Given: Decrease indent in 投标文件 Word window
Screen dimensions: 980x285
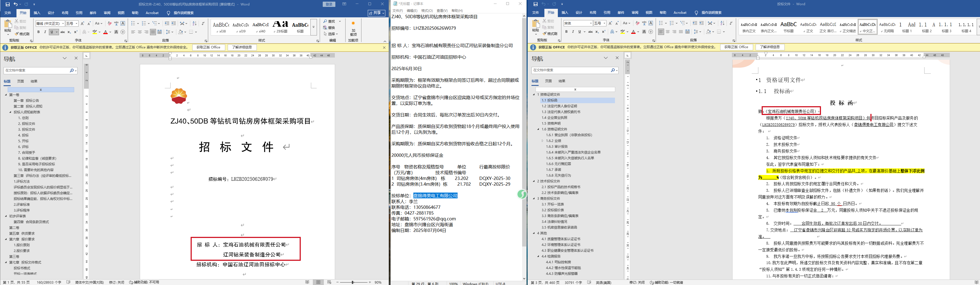Looking at the screenshot, I should (x=695, y=23).
